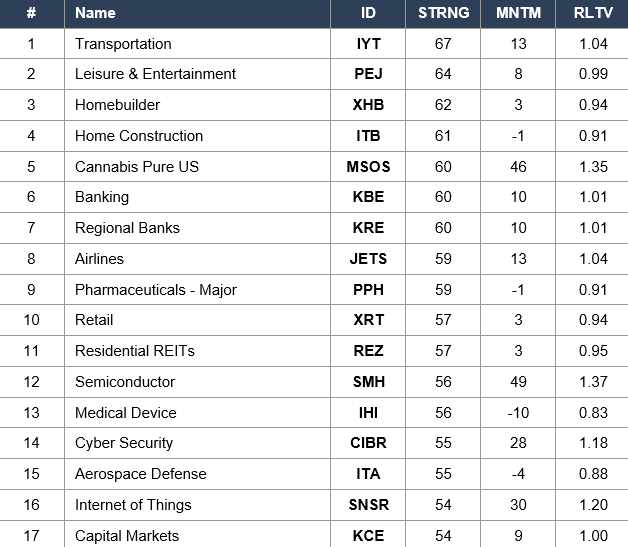Click the Cannabis Pure US name
The image size is (628, 547).
pyautogui.click(x=137, y=167)
